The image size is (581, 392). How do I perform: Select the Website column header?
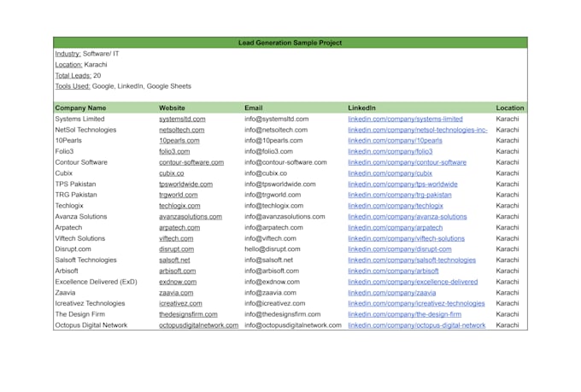click(x=172, y=108)
